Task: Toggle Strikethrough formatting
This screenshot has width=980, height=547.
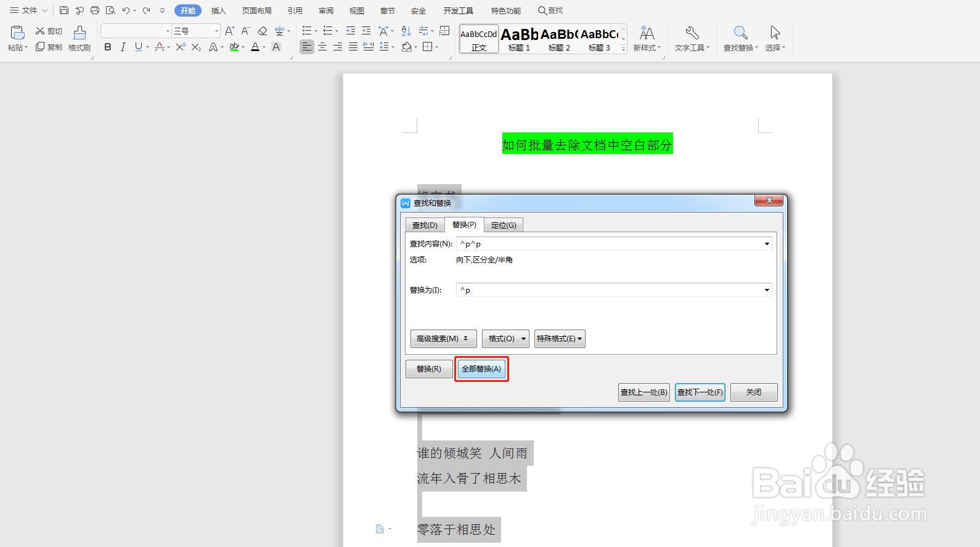Action: [159, 47]
